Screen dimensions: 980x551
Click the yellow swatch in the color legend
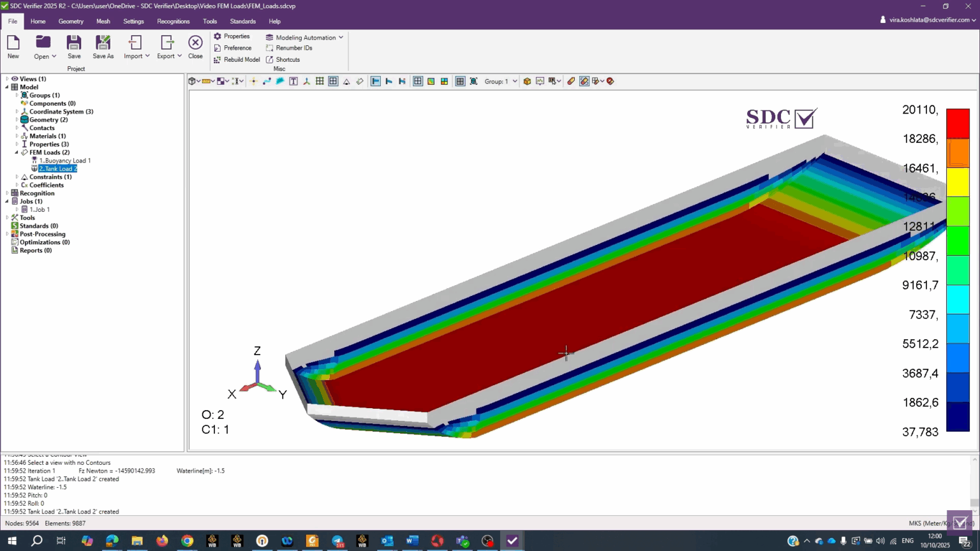(958, 182)
